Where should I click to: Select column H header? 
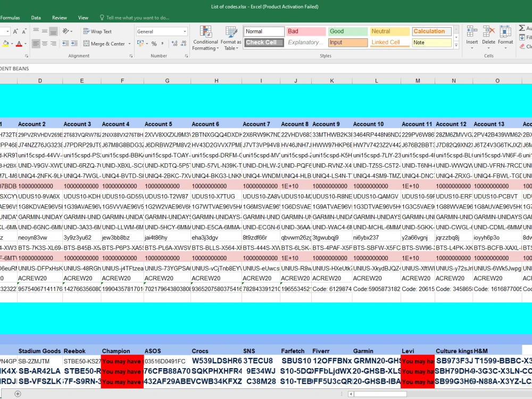coord(216,81)
